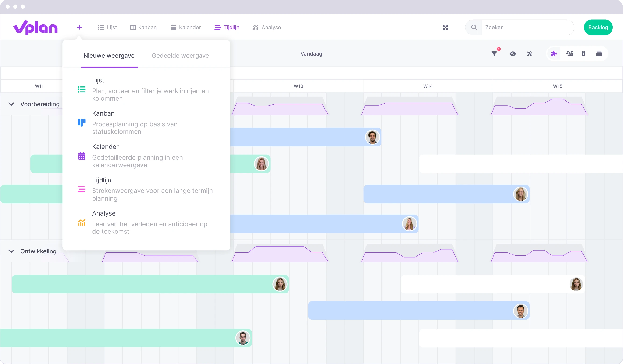Collapse the Ontwikkeling group
This screenshot has width=623, height=364.
click(11, 251)
